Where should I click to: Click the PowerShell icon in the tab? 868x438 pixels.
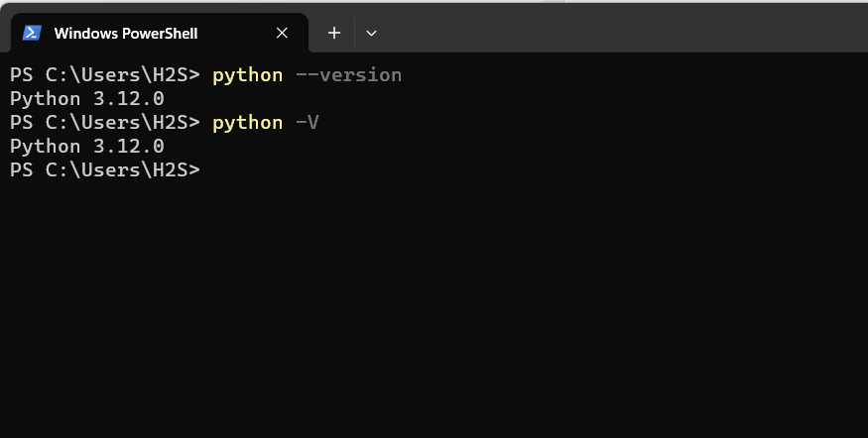point(32,33)
